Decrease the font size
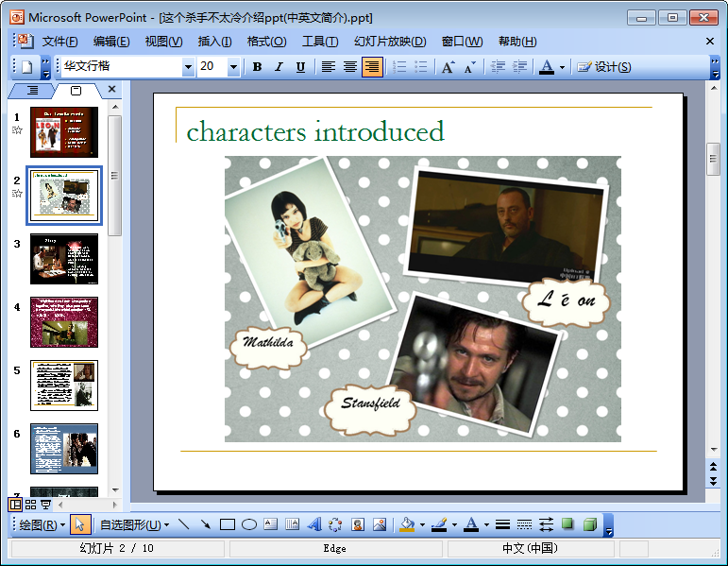Image resolution: width=728 pixels, height=566 pixels. (470, 67)
